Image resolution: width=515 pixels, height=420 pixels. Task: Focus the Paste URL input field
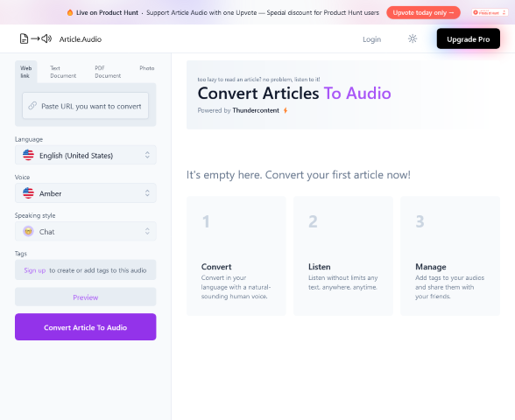click(86, 106)
